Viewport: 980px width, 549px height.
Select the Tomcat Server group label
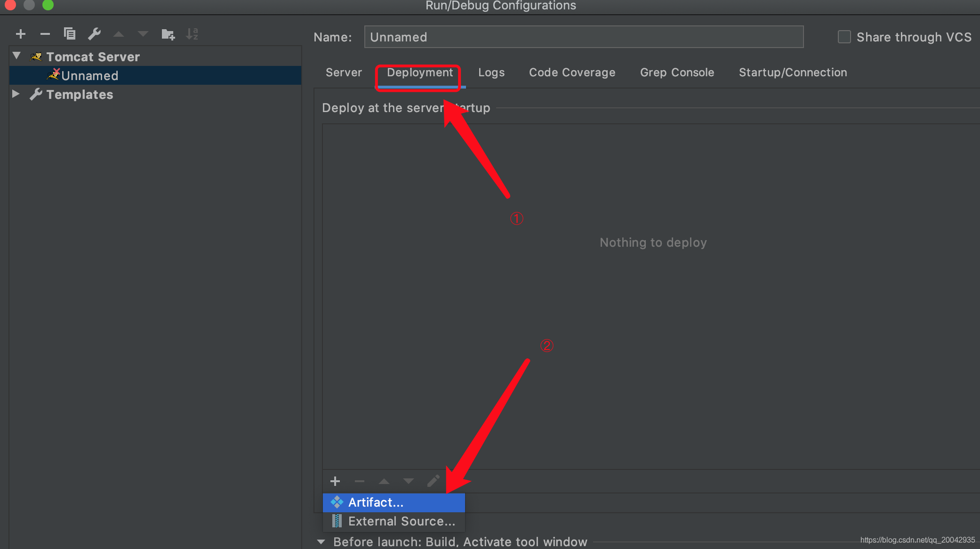coord(93,57)
